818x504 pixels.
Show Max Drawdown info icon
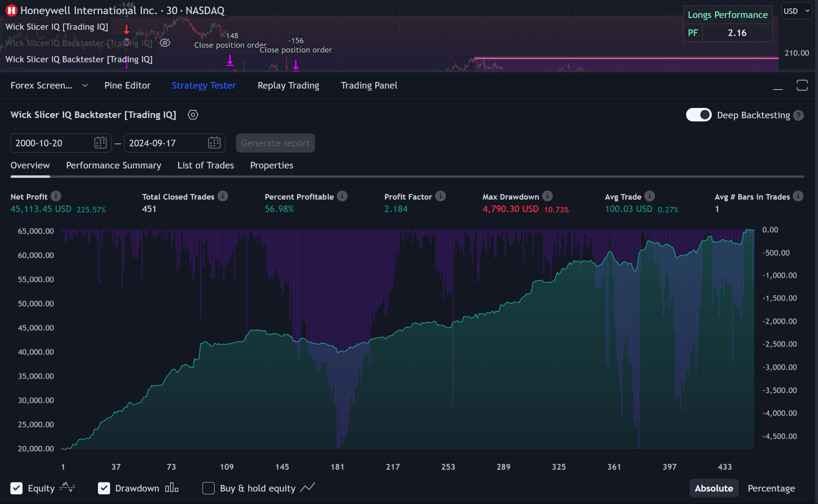coord(547,196)
